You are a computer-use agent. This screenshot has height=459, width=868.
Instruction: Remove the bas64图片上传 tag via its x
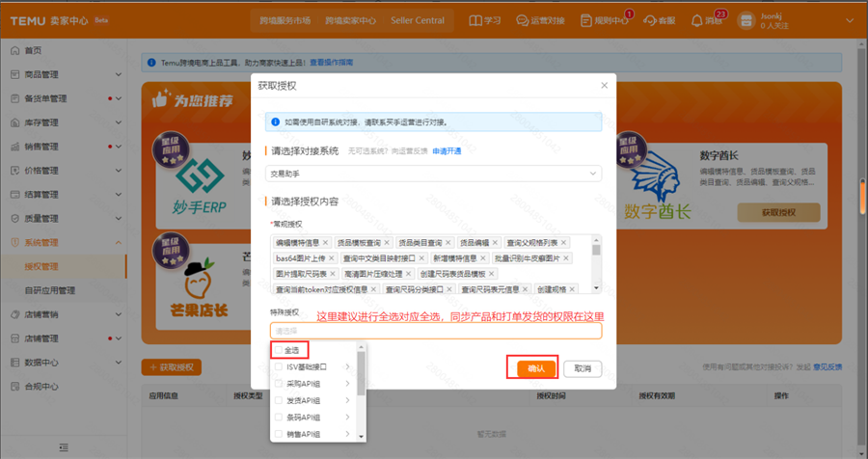[x=331, y=258]
